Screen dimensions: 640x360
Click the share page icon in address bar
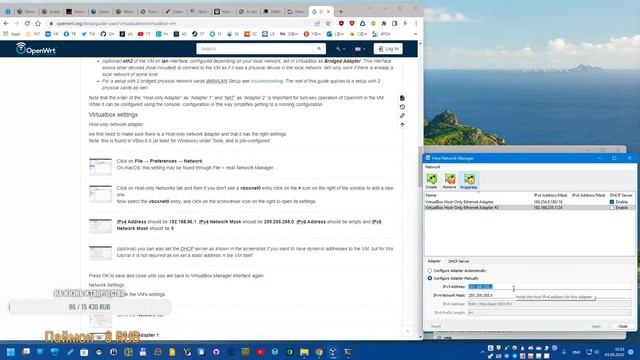pyautogui.click(x=317, y=24)
